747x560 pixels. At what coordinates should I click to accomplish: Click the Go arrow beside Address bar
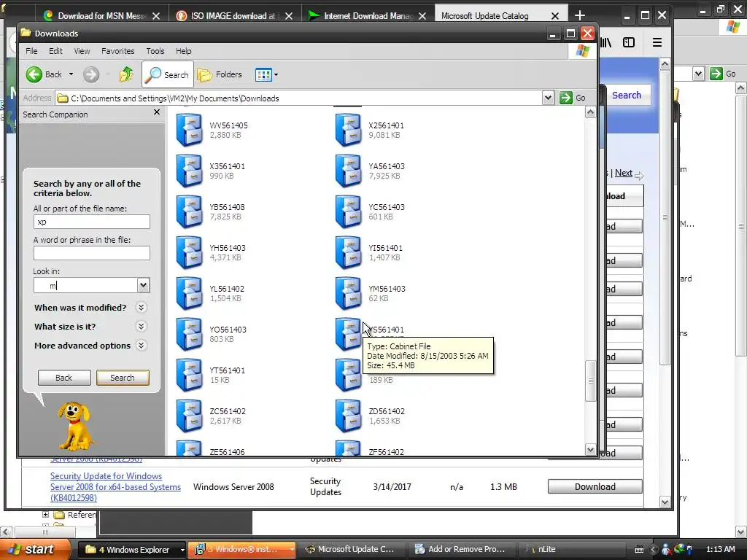point(566,98)
